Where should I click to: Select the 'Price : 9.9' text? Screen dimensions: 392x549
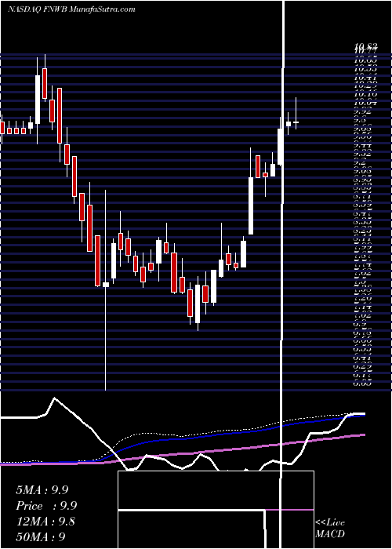46,506
